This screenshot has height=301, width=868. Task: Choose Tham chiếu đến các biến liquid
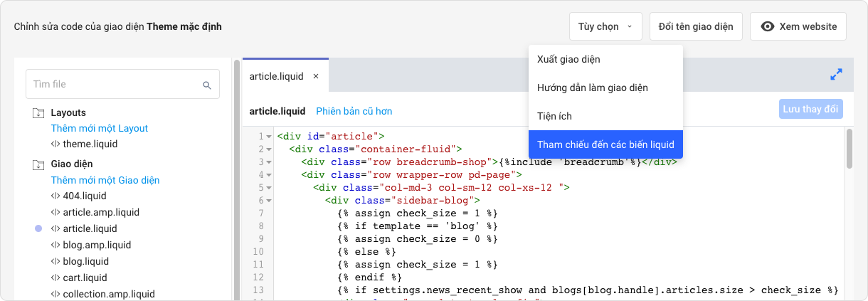pyautogui.click(x=605, y=144)
